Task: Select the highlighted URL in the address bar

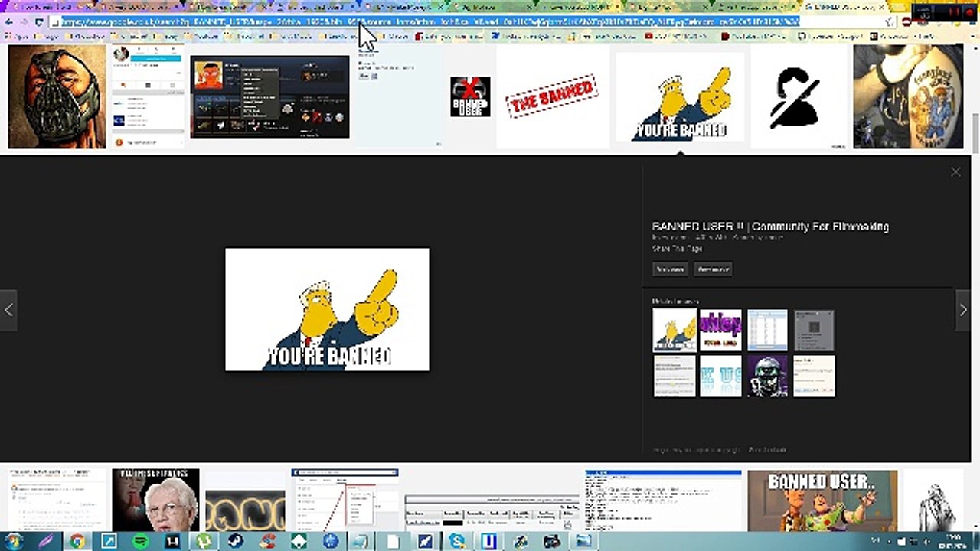Action: tap(430, 22)
